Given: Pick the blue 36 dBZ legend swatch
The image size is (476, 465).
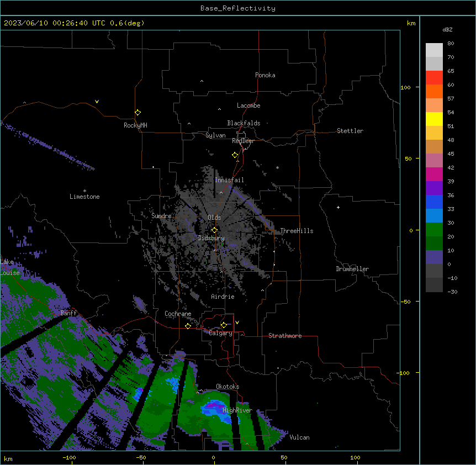Looking at the screenshot, I should pyautogui.click(x=434, y=202).
